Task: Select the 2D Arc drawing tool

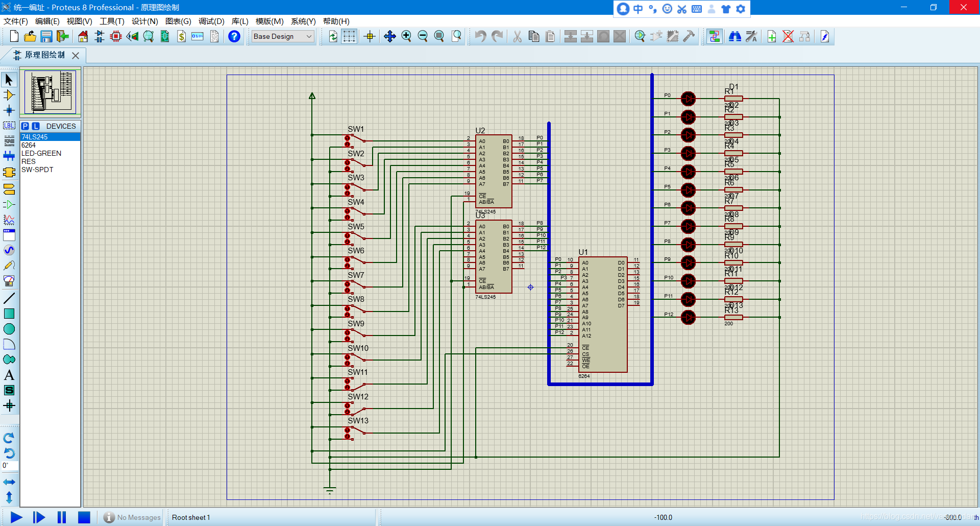Action: click(9, 344)
